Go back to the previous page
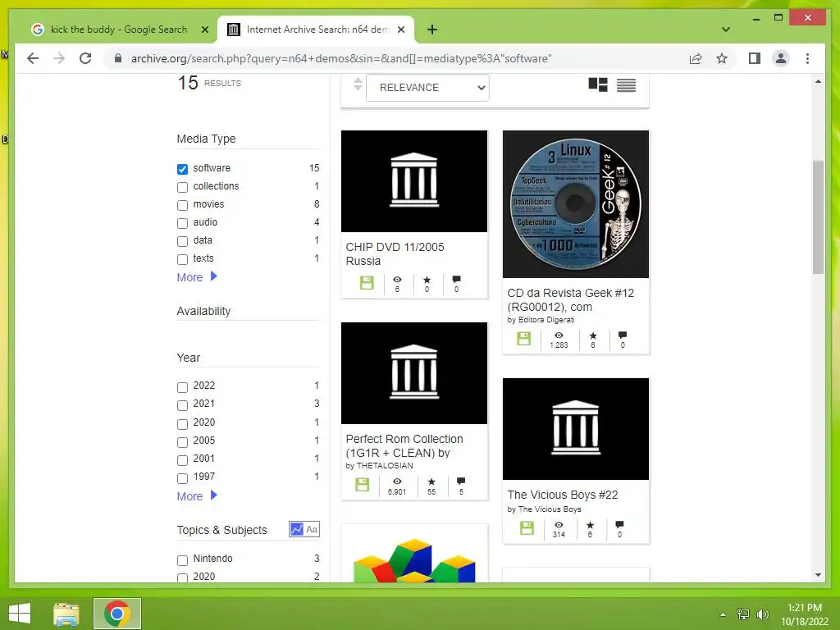Screen dimensions: 840x630 tap(33, 58)
